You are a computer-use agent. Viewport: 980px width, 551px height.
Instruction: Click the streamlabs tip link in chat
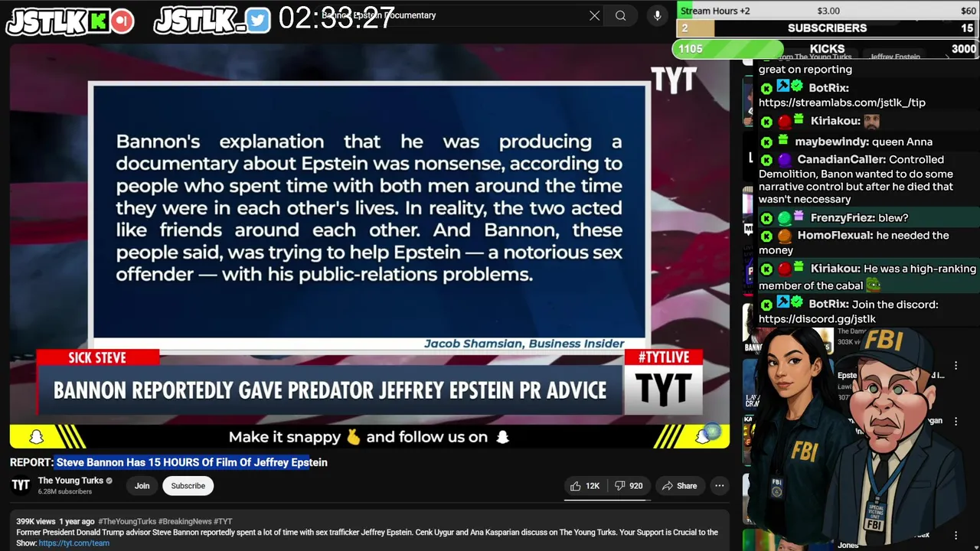click(842, 103)
